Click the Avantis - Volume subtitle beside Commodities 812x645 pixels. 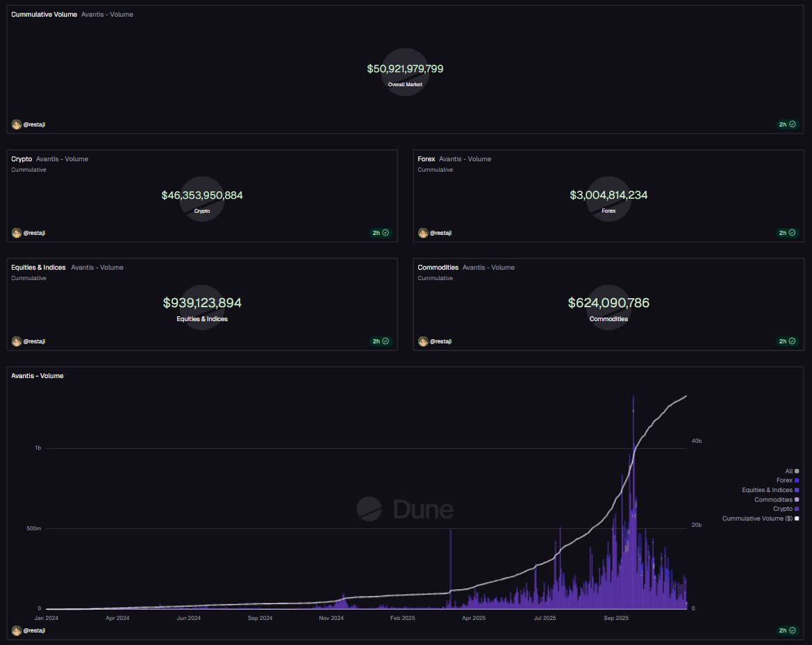click(x=488, y=268)
